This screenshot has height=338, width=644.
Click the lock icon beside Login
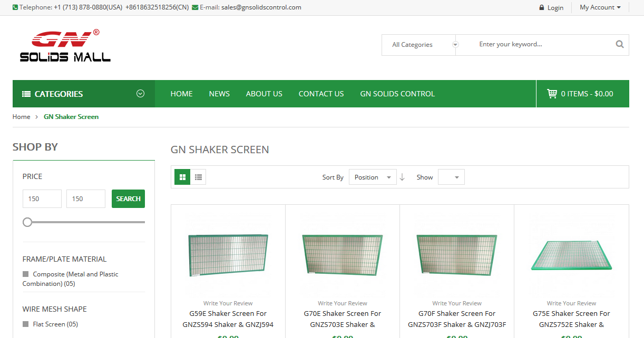click(542, 7)
